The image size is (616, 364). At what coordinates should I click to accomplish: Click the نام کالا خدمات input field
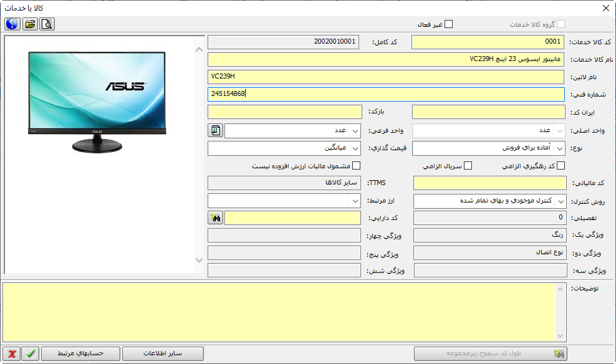(x=386, y=59)
